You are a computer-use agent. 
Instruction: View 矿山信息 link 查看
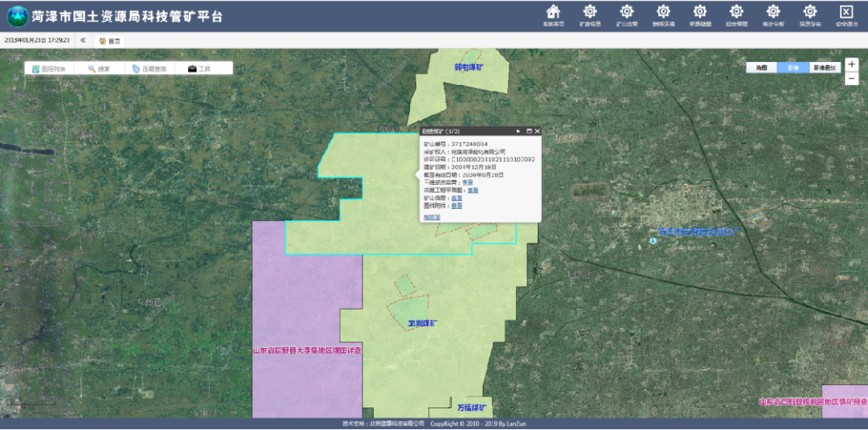(x=457, y=198)
